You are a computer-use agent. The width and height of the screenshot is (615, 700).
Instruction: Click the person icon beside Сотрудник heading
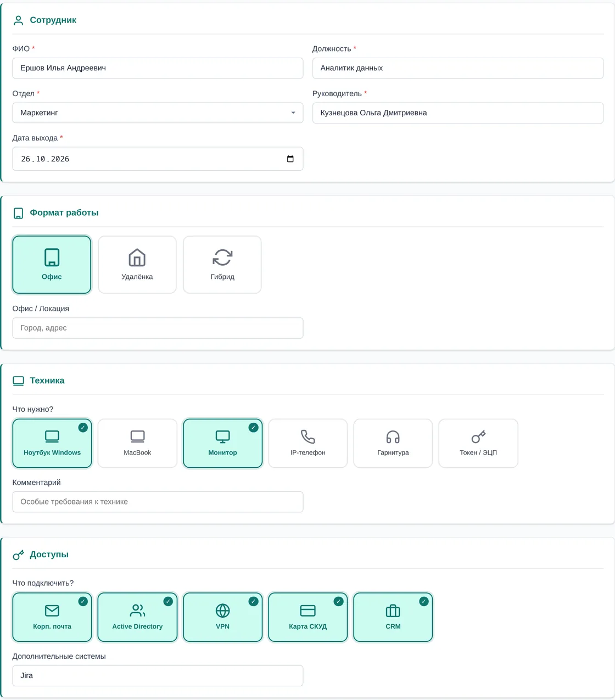pos(18,20)
